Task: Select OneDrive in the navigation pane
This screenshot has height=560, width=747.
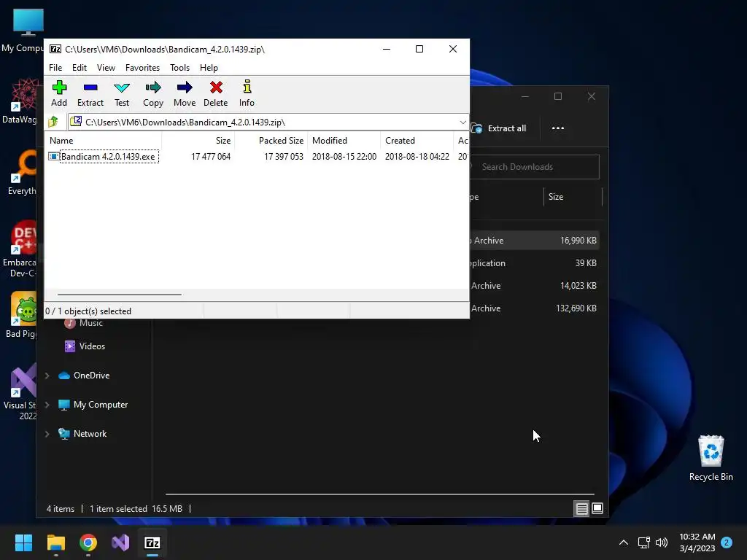Action: (84, 376)
